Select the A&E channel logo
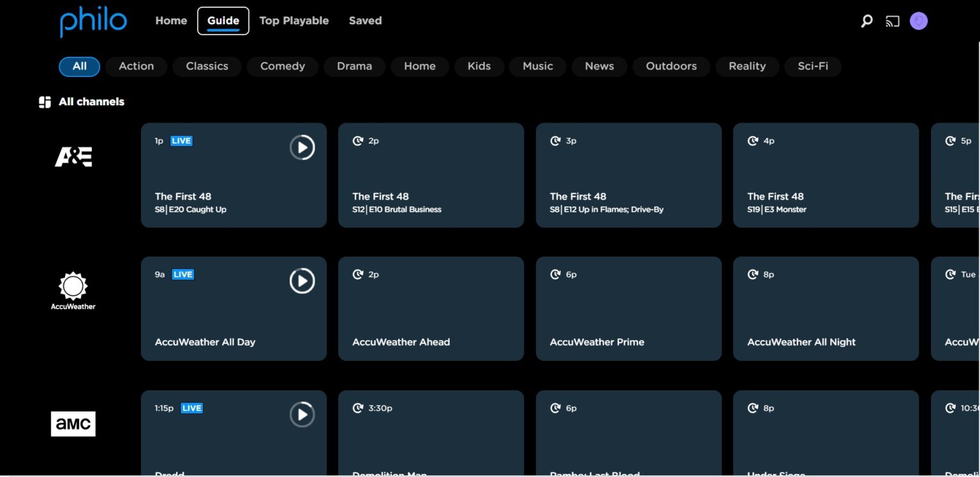Screen dimensions: 980x477 click(73, 156)
